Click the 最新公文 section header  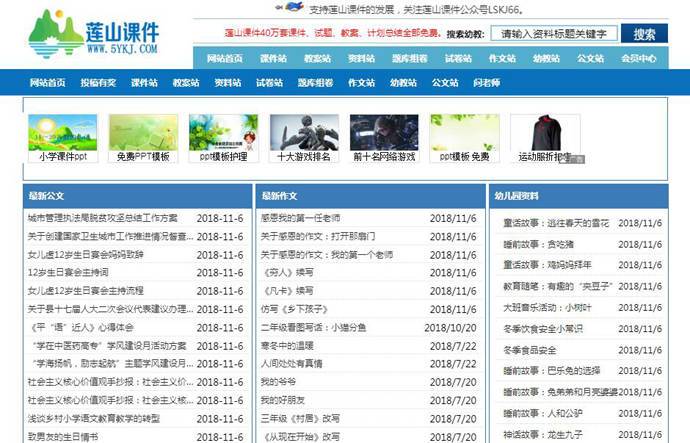point(46,196)
